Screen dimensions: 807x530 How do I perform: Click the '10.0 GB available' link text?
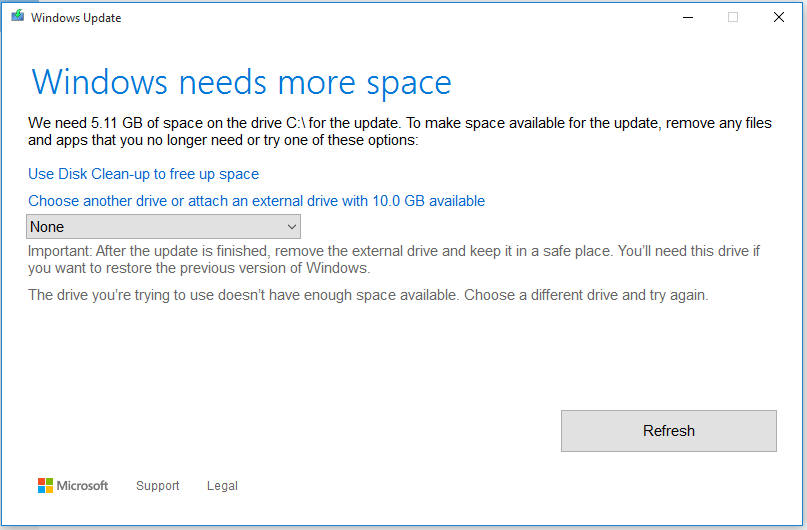[x=429, y=201]
